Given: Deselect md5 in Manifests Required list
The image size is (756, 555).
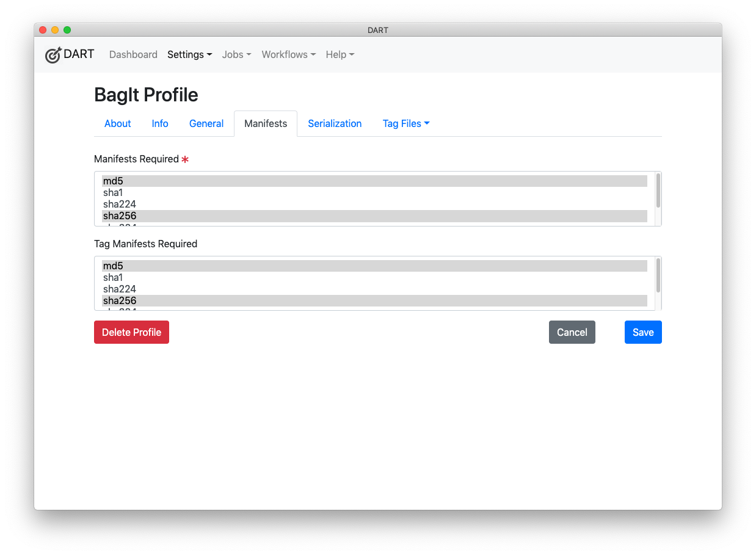Looking at the screenshot, I should [244, 181].
